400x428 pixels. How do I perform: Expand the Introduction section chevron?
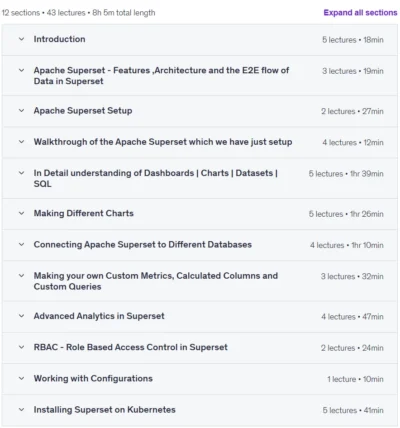(21, 39)
